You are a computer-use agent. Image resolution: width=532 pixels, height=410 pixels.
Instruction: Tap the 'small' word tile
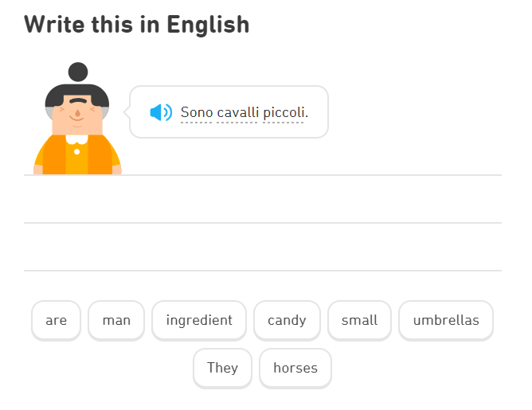(x=360, y=320)
